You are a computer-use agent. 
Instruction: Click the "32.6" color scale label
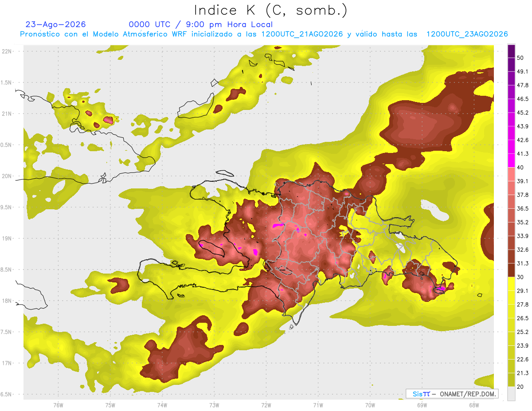(523, 250)
